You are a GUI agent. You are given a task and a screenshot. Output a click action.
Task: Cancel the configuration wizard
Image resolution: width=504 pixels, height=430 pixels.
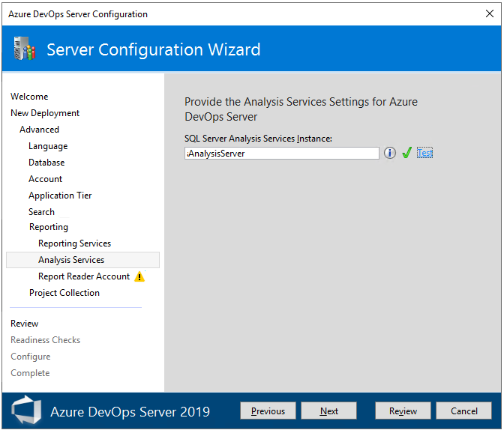[x=464, y=411]
